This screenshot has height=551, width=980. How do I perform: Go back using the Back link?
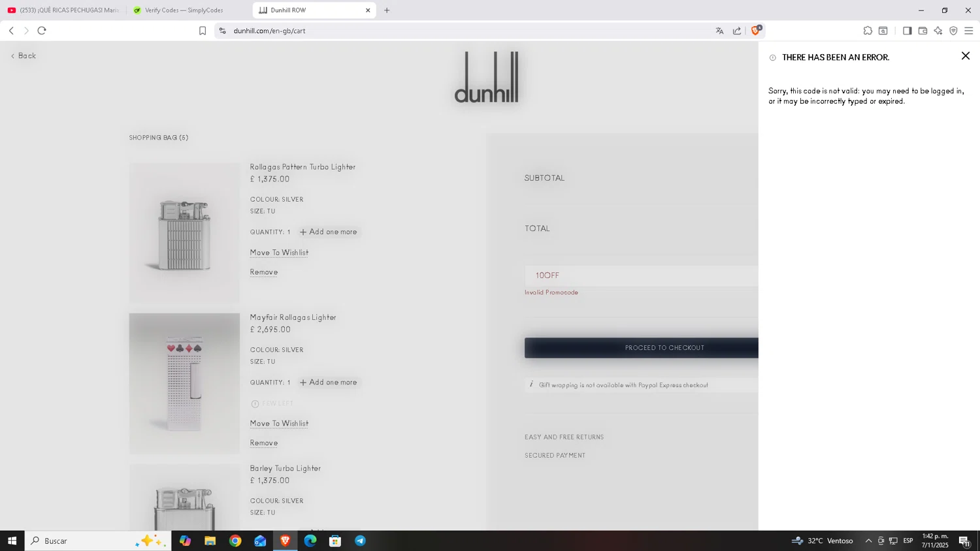tap(24, 56)
